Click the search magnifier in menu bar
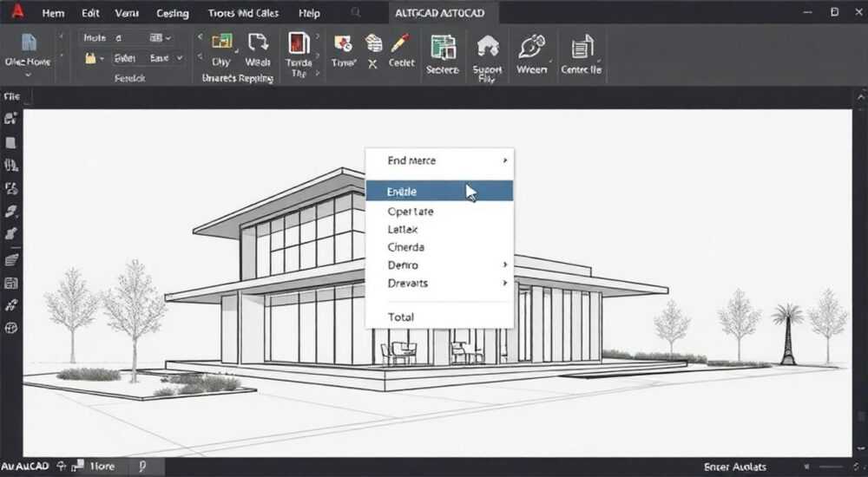The image size is (868, 477). click(356, 12)
